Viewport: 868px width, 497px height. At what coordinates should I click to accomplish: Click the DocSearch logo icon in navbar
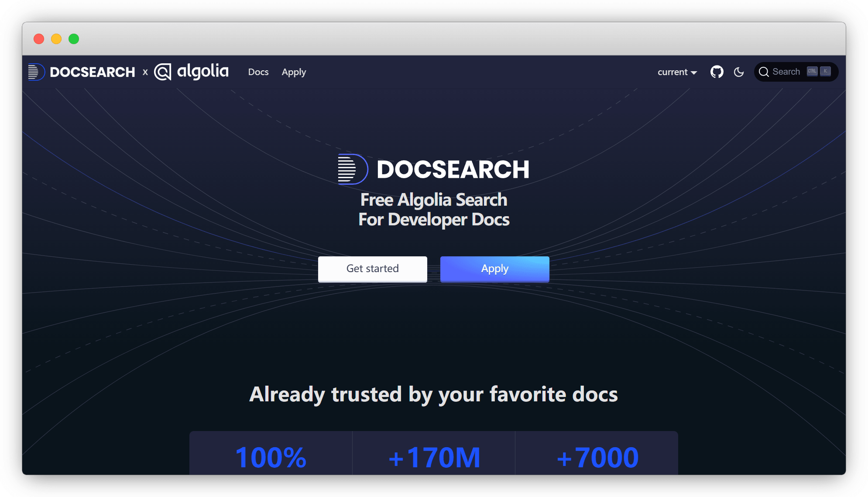(x=36, y=72)
